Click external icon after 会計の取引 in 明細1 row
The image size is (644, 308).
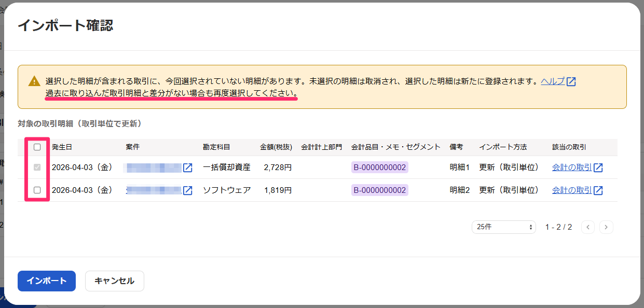[598, 168]
